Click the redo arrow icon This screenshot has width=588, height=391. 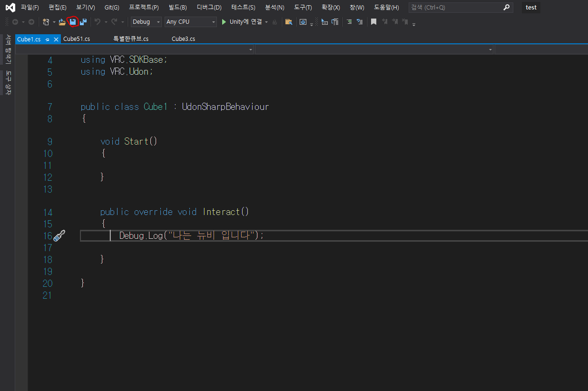[x=114, y=22]
